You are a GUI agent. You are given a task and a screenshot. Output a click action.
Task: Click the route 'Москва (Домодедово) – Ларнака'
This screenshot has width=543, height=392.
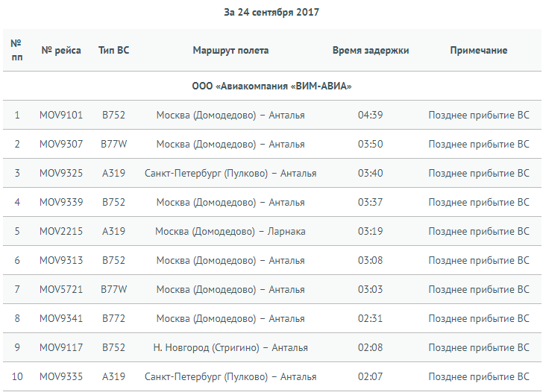point(230,231)
